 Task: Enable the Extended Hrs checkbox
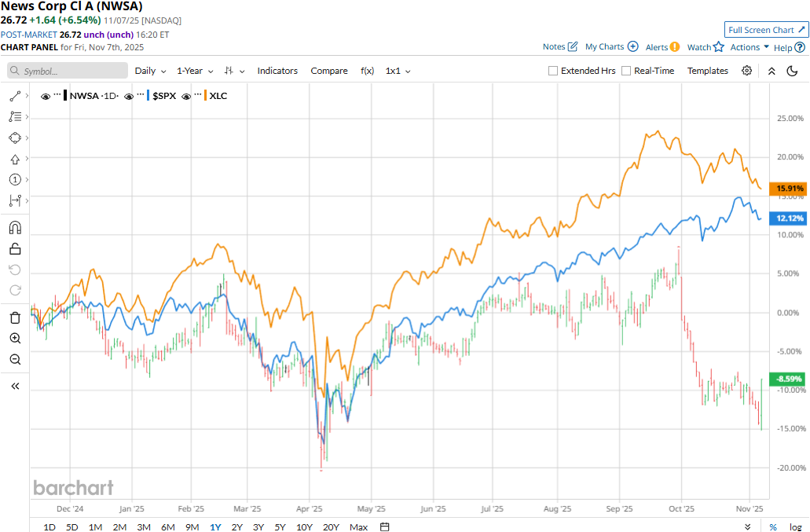pyautogui.click(x=553, y=71)
